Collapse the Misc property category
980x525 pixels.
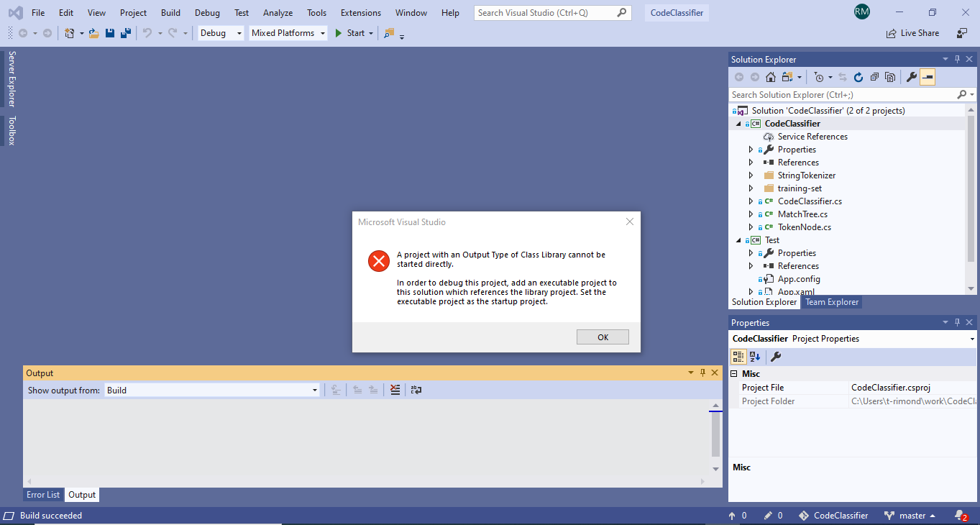tap(734, 374)
